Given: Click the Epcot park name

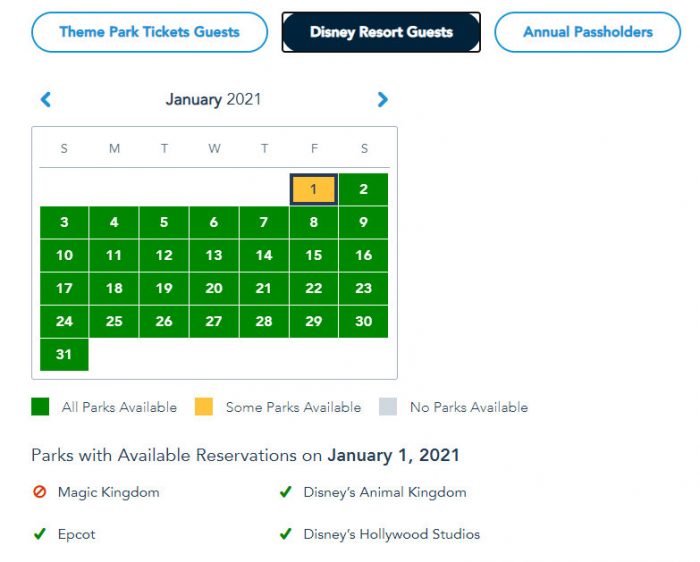Looking at the screenshot, I should (x=77, y=534).
